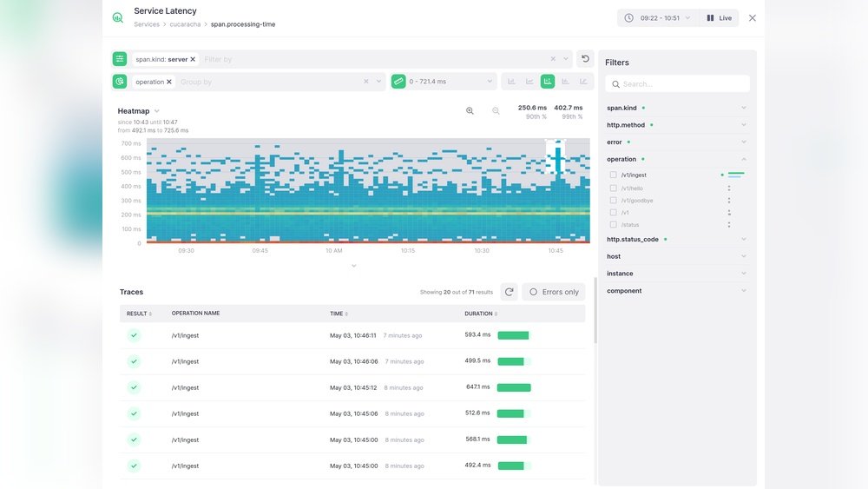Click the duration bar of the 593.4 ms trace
Image resolution: width=868 pixels, height=489 pixels.
[x=513, y=335]
